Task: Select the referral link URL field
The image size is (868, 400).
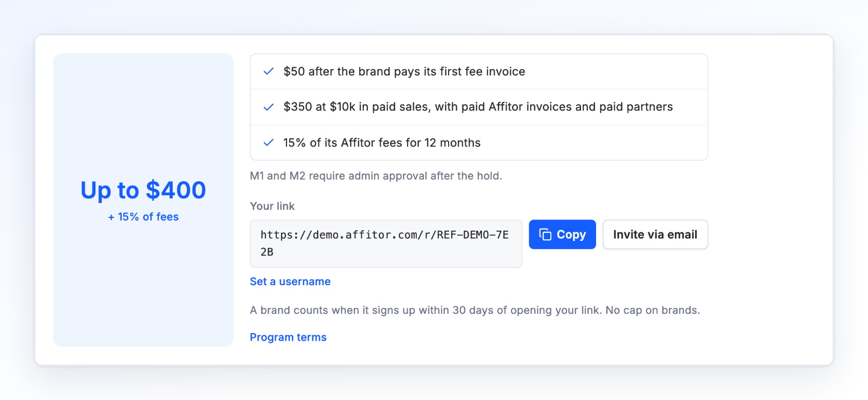Action: [386, 244]
